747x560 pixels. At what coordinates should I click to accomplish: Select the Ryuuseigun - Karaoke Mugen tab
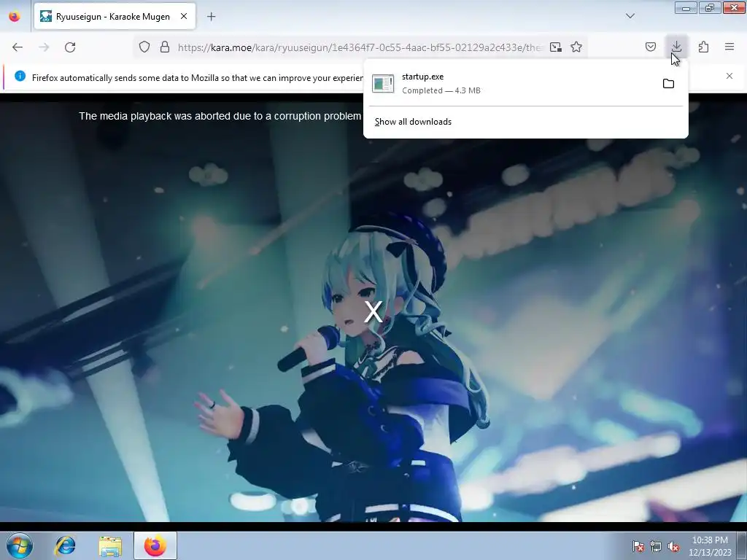click(115, 17)
